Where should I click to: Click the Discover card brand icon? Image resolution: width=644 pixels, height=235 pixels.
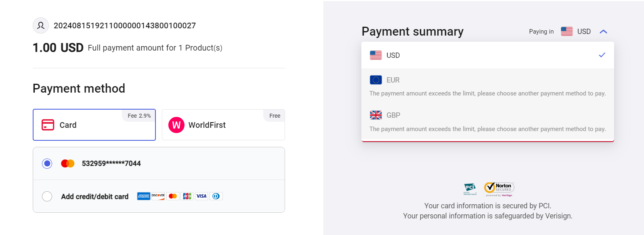(158, 196)
